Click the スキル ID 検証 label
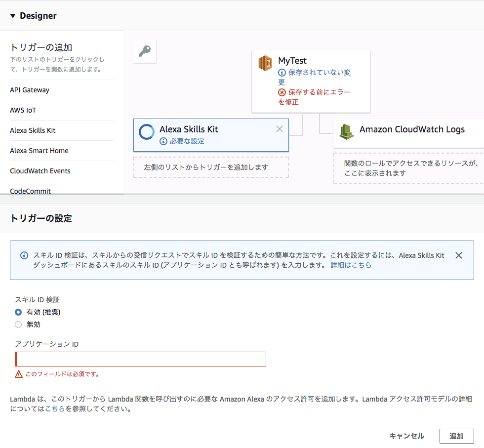 click(38, 299)
